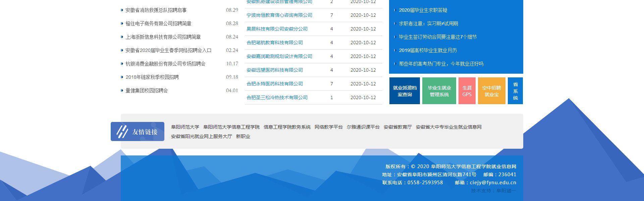Image resolution: width=644 pixels, height=201 pixels.
Task: Open 毕业生就业管理系统 green tile
Action: pyautogui.click(x=439, y=91)
